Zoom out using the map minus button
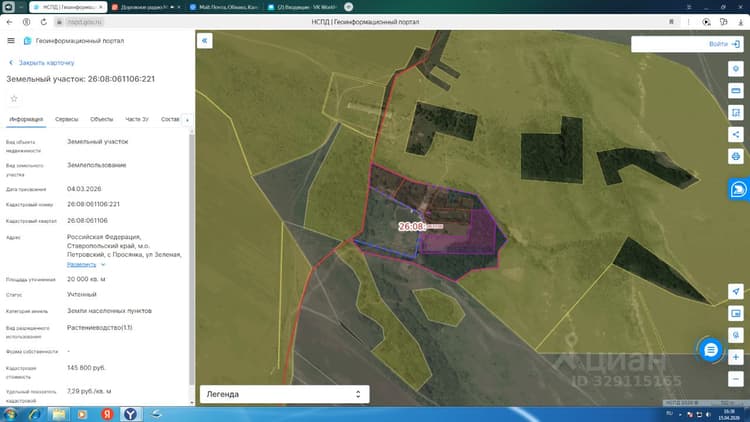This screenshot has height=422, width=750. [x=736, y=379]
